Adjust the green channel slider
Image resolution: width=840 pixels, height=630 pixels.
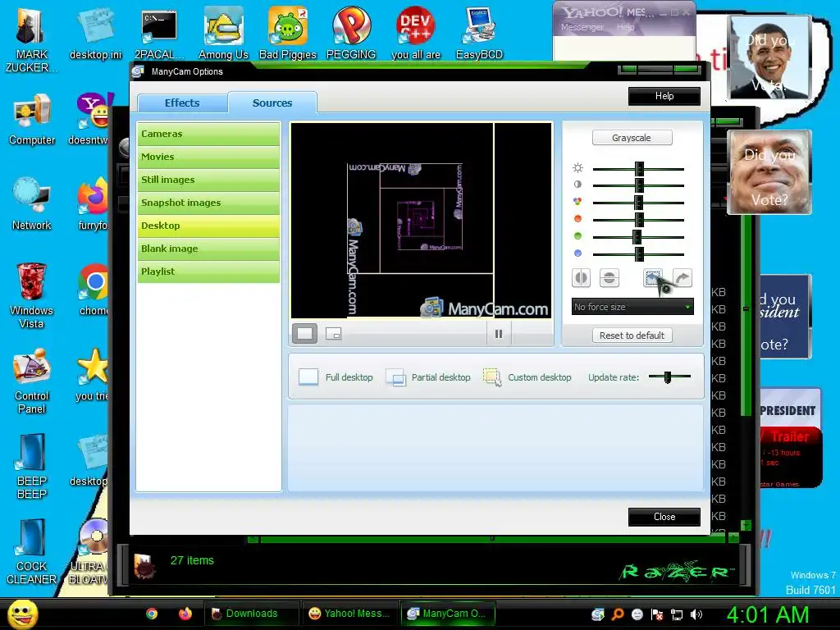pyautogui.click(x=637, y=237)
